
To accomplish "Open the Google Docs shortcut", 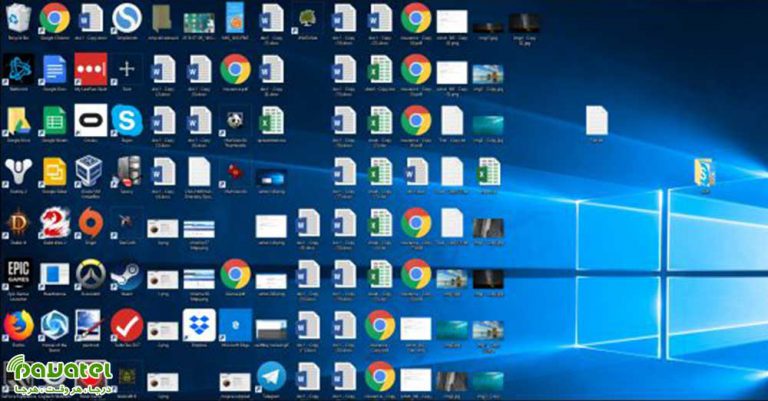I will [54, 70].
